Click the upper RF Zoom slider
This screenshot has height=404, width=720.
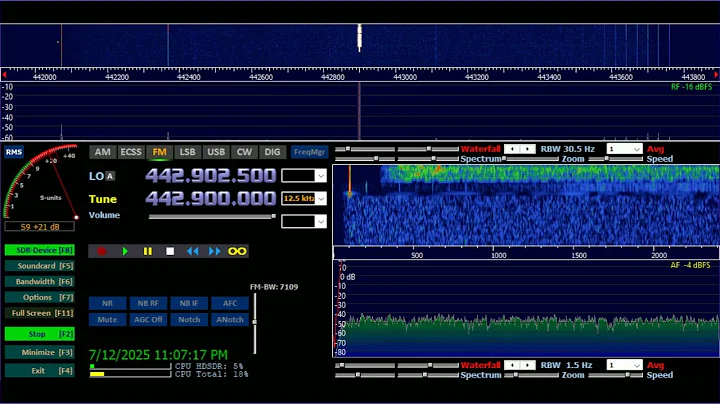coord(532,159)
